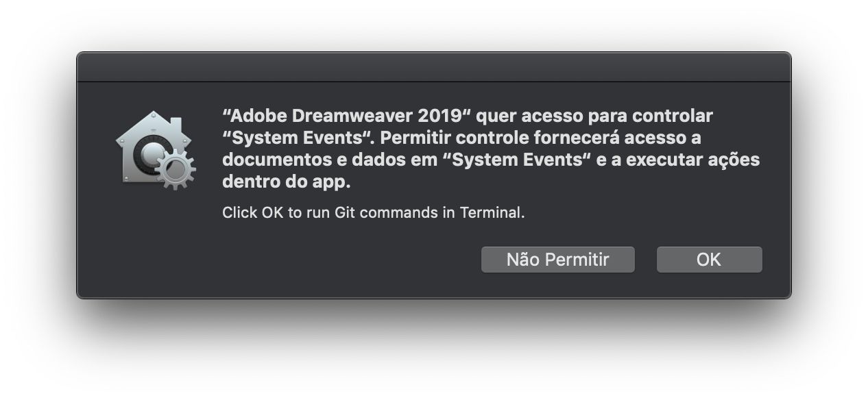Select the small gear at the icon's corner

[x=175, y=165]
